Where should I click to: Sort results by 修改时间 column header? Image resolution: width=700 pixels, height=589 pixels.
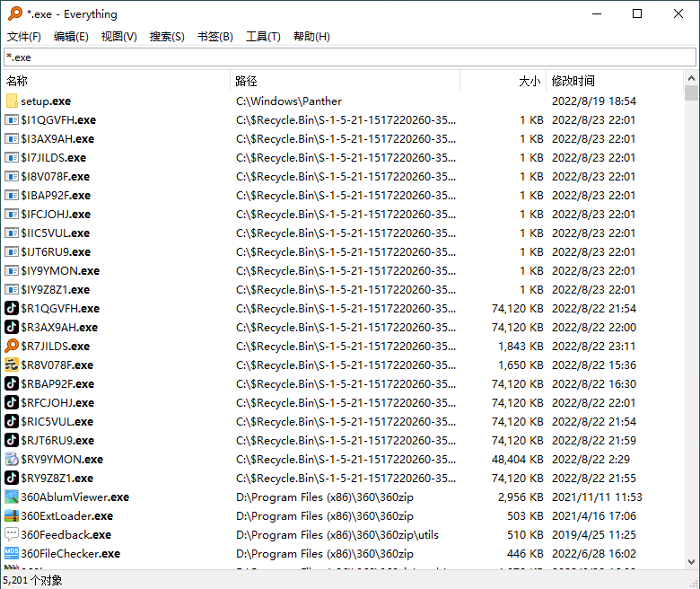pos(615,81)
